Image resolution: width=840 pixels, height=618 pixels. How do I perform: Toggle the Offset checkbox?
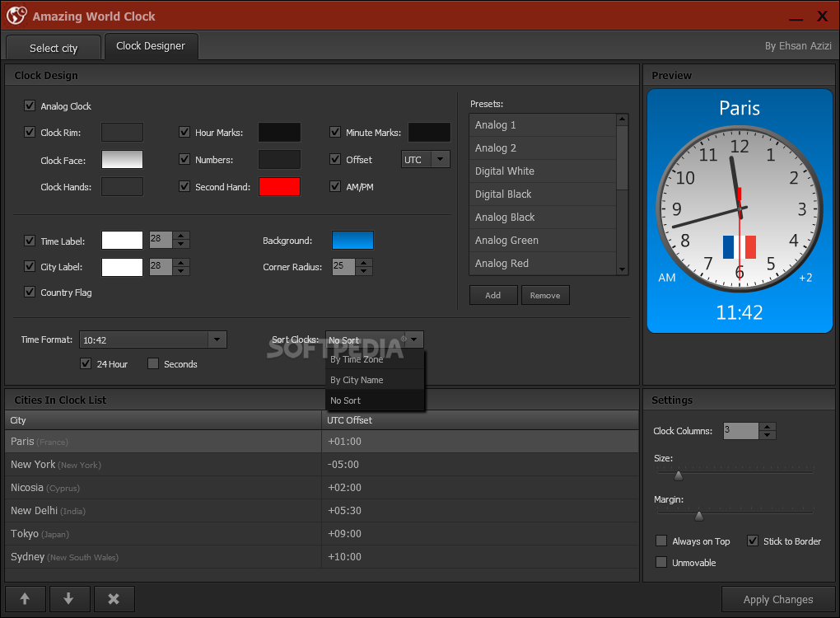(x=335, y=159)
